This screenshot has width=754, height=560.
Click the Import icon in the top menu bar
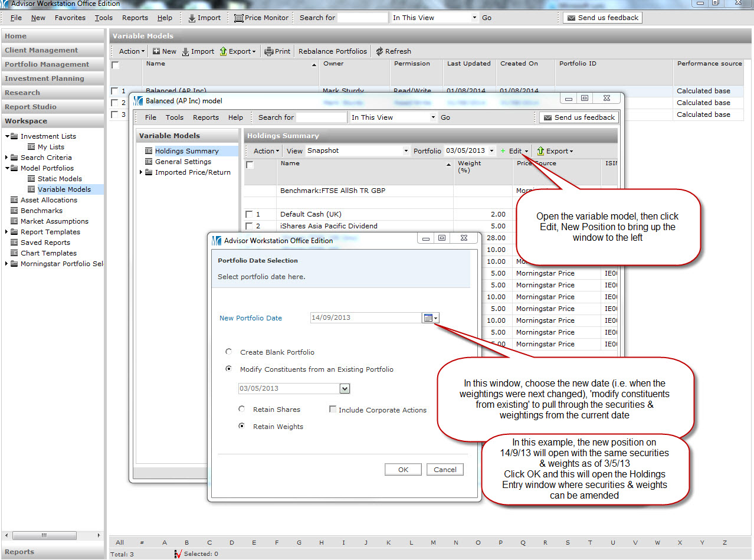192,18
